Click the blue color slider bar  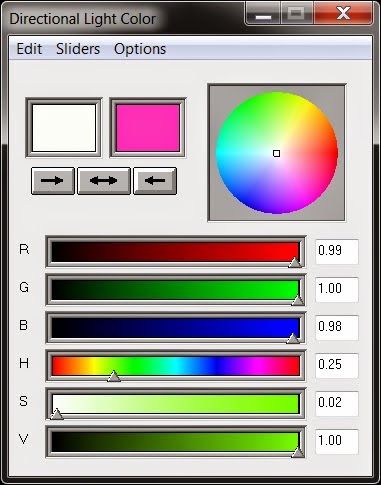175,328
